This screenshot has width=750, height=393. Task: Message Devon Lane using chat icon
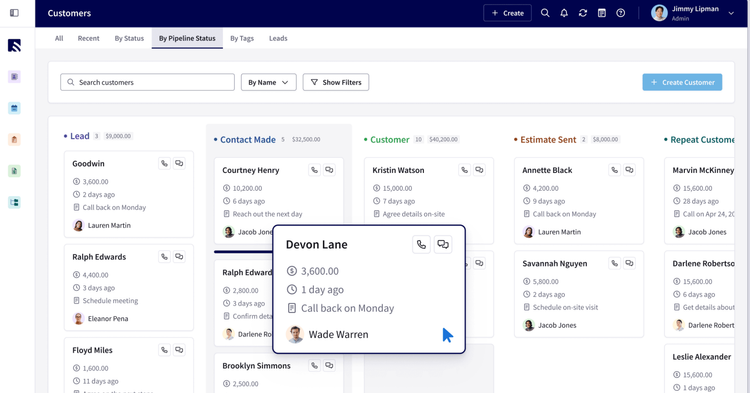tap(443, 245)
